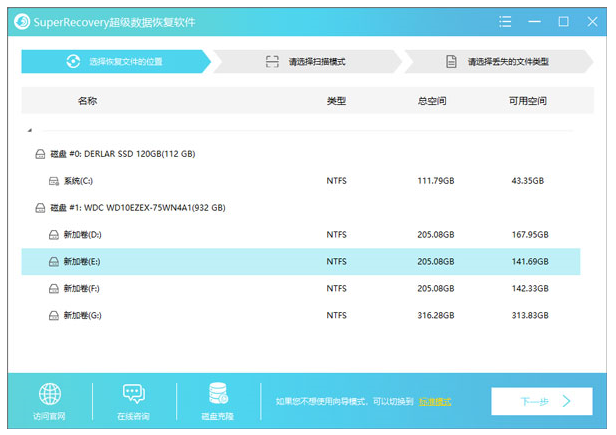Select the 新加卷(F:) partition
Viewport: 616px width, 435px height.
click(82, 289)
